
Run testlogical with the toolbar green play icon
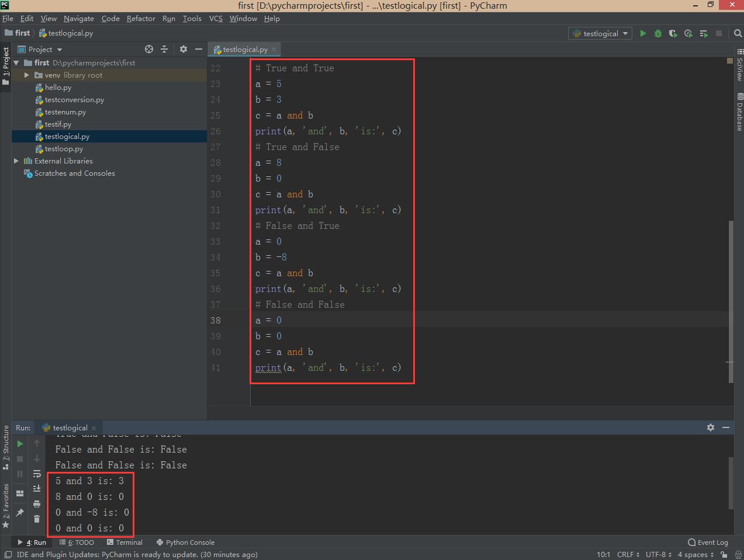643,33
